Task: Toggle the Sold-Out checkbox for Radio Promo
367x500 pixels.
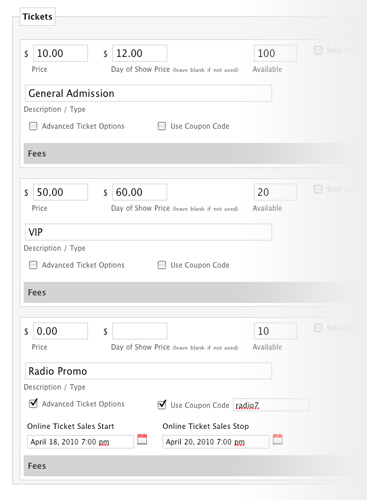Action: pos(318,328)
